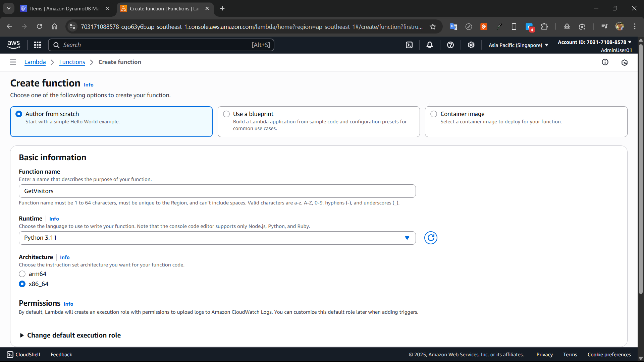Open the info panel circle icon
The height and width of the screenshot is (362, 644).
605,62
